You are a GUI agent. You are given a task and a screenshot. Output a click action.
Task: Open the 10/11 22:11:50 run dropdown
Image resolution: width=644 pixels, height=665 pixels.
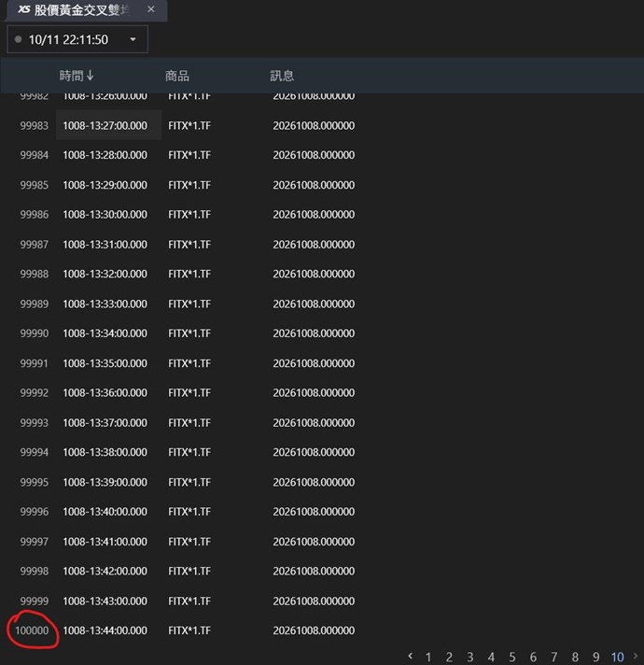(77, 39)
